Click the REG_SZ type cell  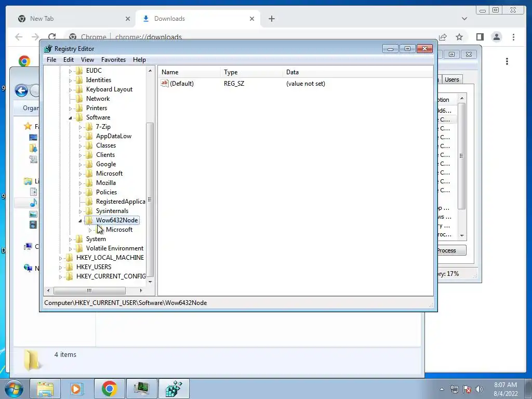click(234, 84)
